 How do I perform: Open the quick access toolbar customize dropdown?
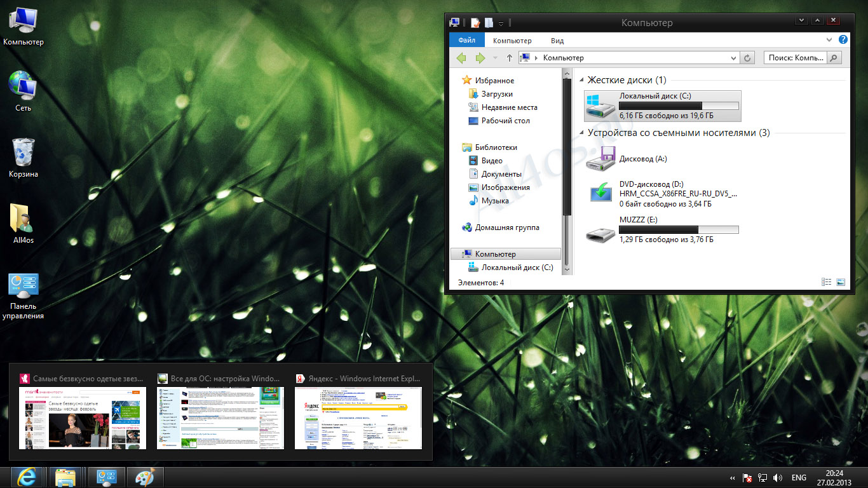[x=501, y=24]
